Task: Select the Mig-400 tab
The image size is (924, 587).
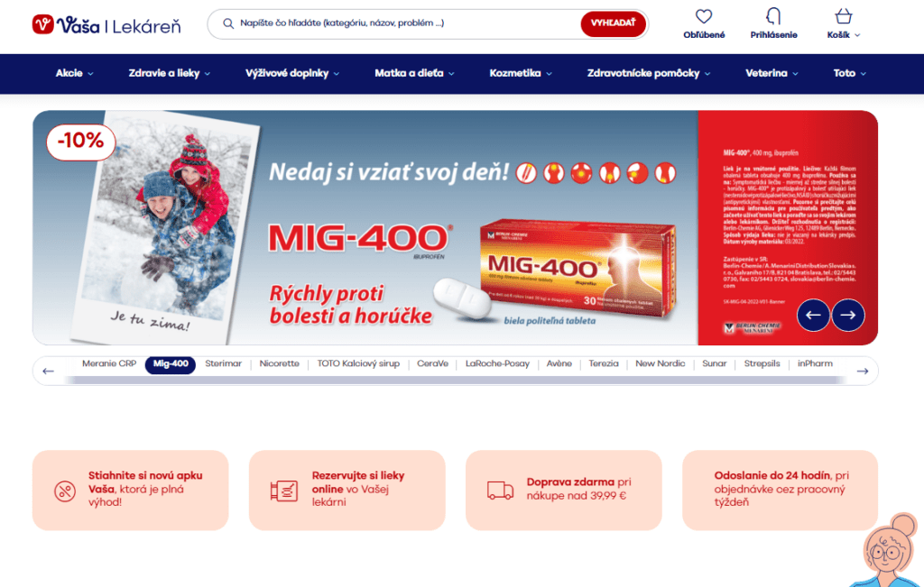Action: tap(171, 364)
